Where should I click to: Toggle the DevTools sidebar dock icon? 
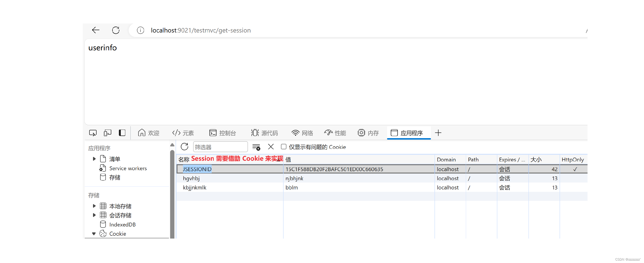122,133
